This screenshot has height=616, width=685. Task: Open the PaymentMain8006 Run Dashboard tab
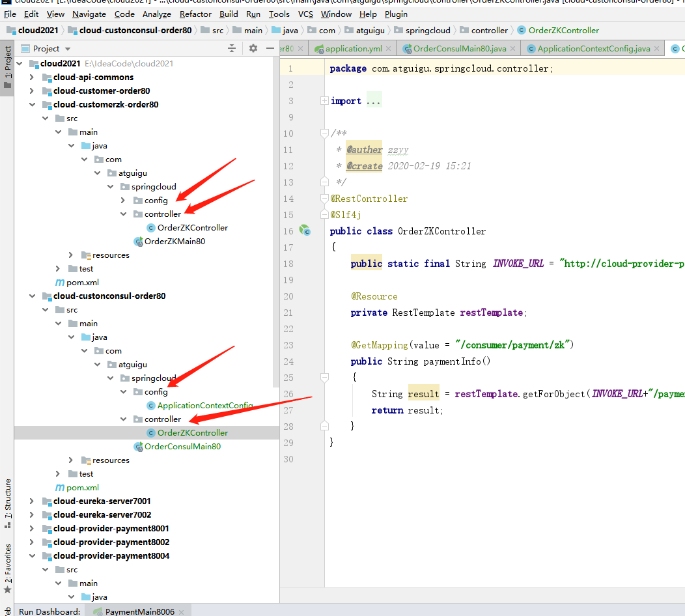(x=139, y=611)
